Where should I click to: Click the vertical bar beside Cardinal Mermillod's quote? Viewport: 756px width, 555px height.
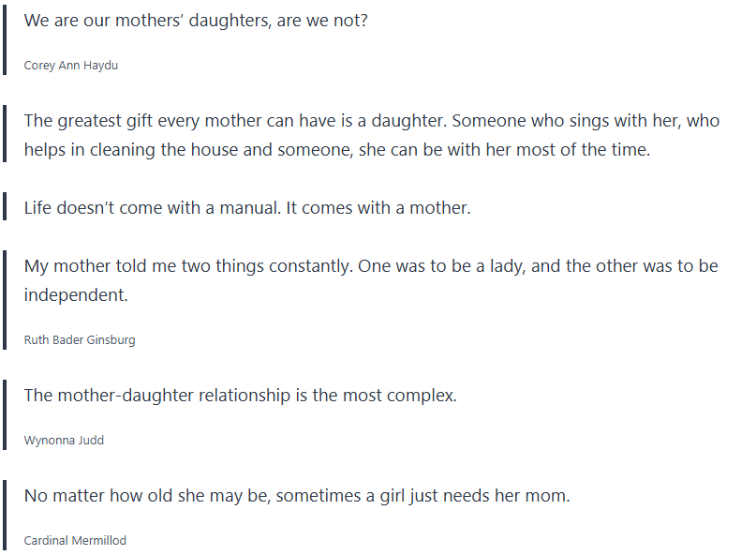coord(6,517)
